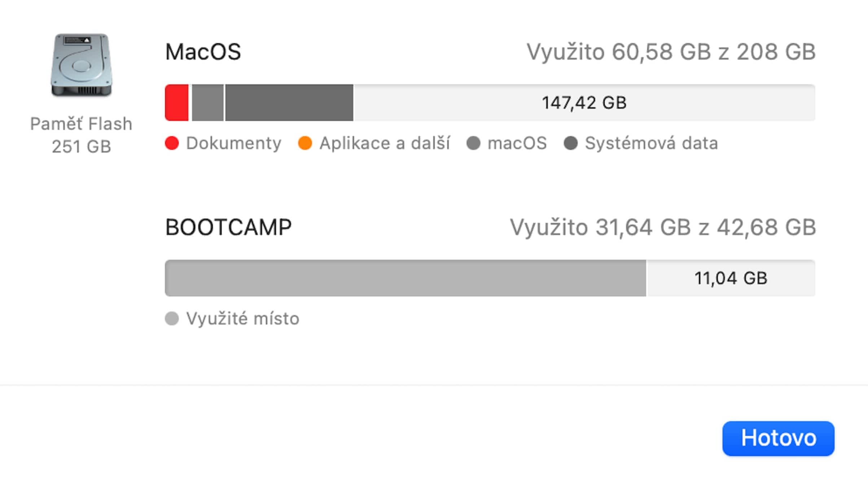
Task: Click the Využito 60,58 GB z 208 GB text
Action: (x=671, y=52)
